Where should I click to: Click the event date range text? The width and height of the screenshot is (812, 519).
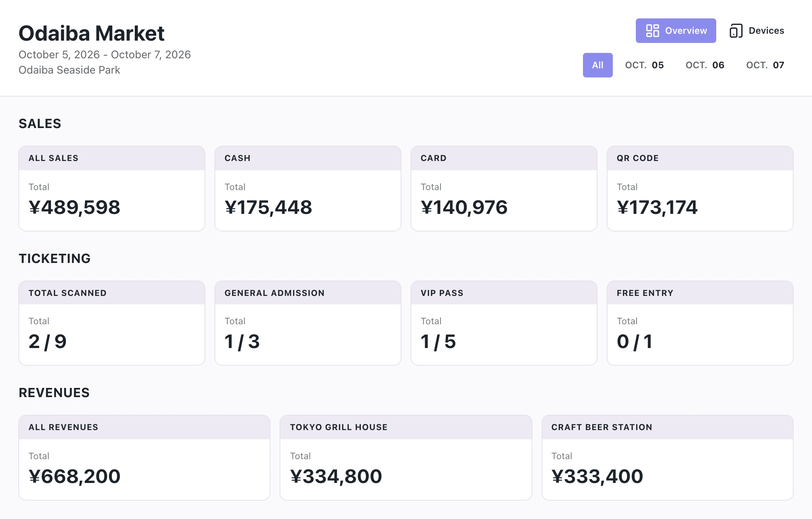point(105,55)
